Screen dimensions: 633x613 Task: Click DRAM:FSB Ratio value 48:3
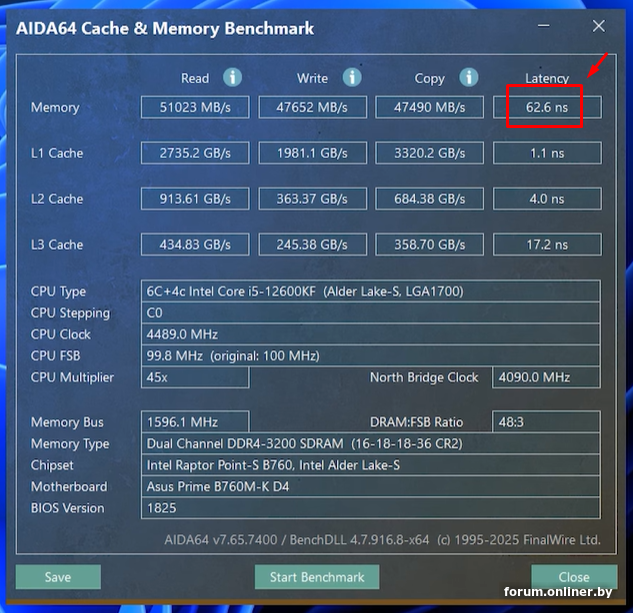(546, 422)
